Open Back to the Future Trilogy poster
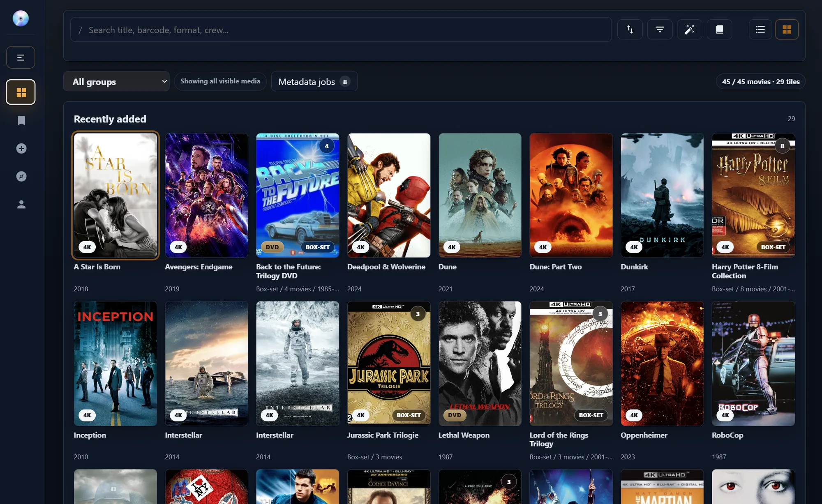822x504 pixels. click(x=298, y=195)
